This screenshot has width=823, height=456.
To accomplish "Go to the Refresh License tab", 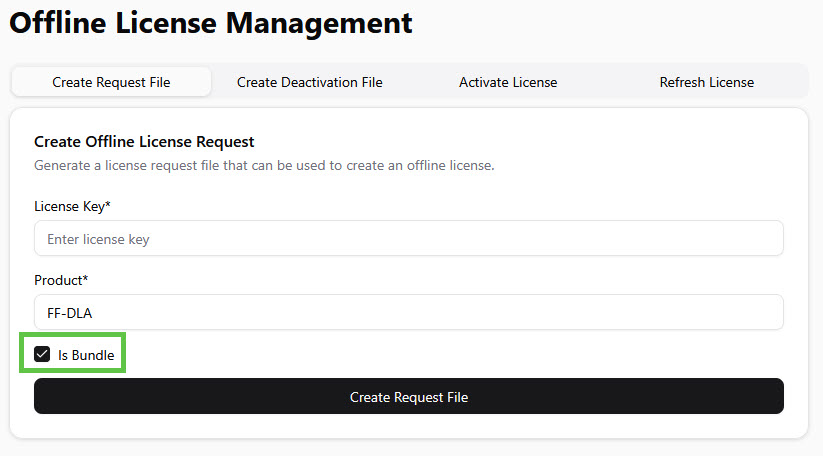I will click(x=706, y=82).
